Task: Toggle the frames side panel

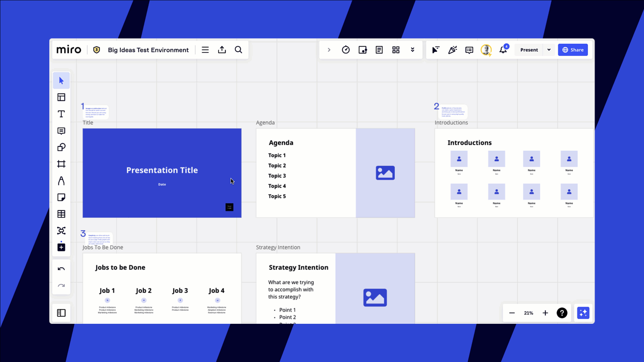Action: 61,313
